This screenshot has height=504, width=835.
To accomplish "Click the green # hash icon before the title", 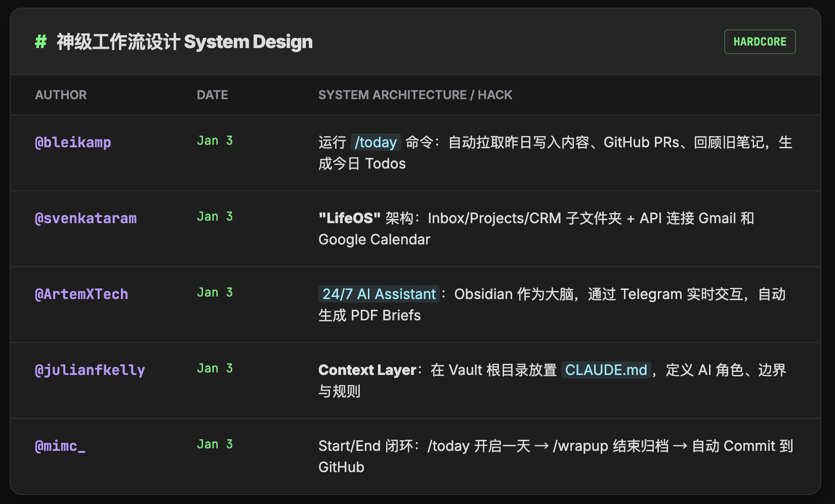I will click(40, 42).
